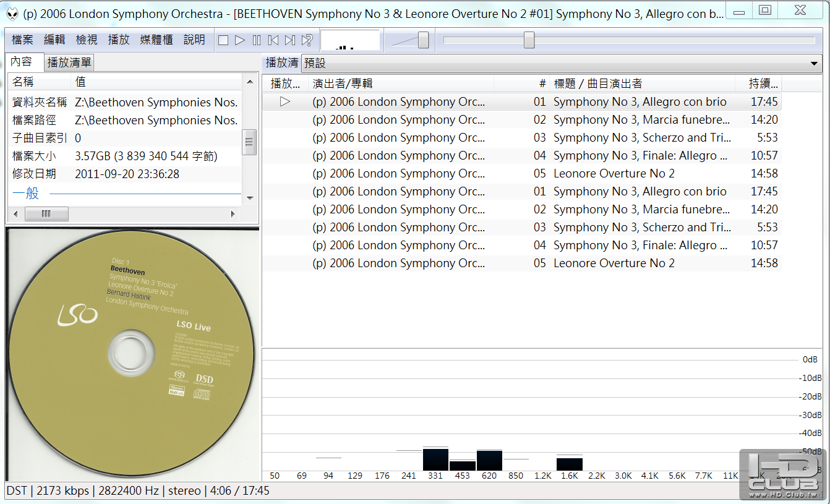Click the spectrum bar at 1.6K
Image resolution: width=830 pixels, height=504 pixels.
570,464
